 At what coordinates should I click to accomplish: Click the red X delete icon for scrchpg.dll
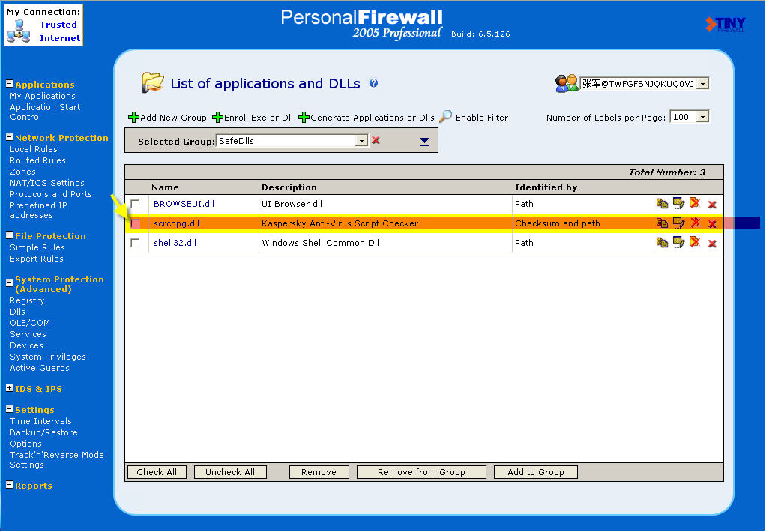point(712,224)
